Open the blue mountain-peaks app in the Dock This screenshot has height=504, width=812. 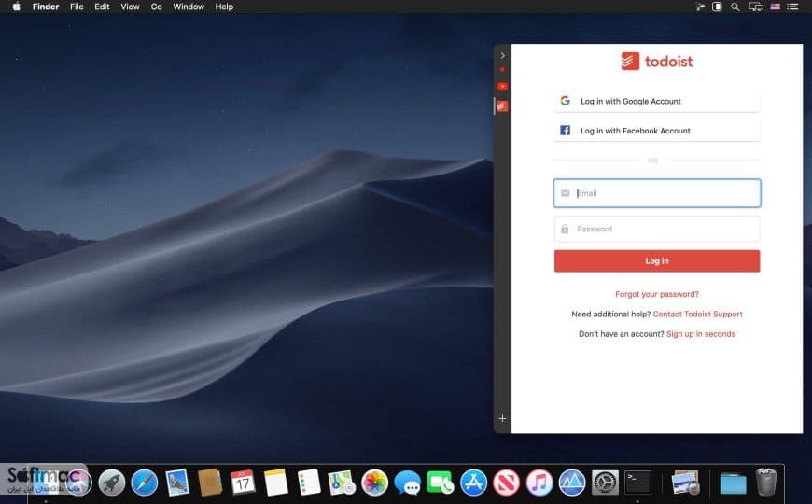(572, 483)
